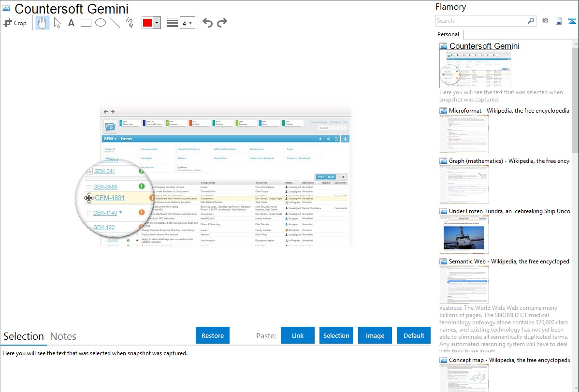Click Semantic Web - Wikipedia title text
This screenshot has height=392, width=579.
pyautogui.click(x=509, y=261)
